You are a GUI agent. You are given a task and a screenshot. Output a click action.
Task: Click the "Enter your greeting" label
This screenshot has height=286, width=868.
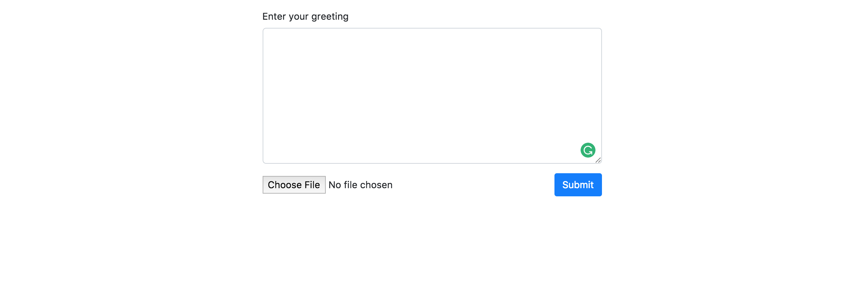[305, 16]
